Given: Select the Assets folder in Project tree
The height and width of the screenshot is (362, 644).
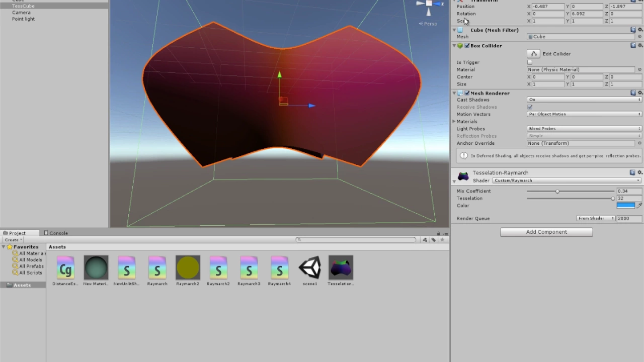Looking at the screenshot, I should click(x=23, y=285).
